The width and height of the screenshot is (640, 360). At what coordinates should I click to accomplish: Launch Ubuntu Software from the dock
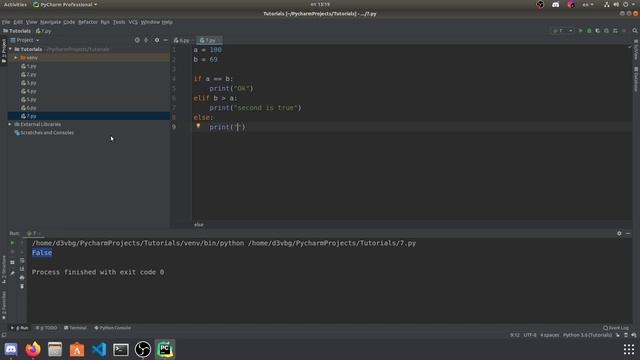point(77,349)
